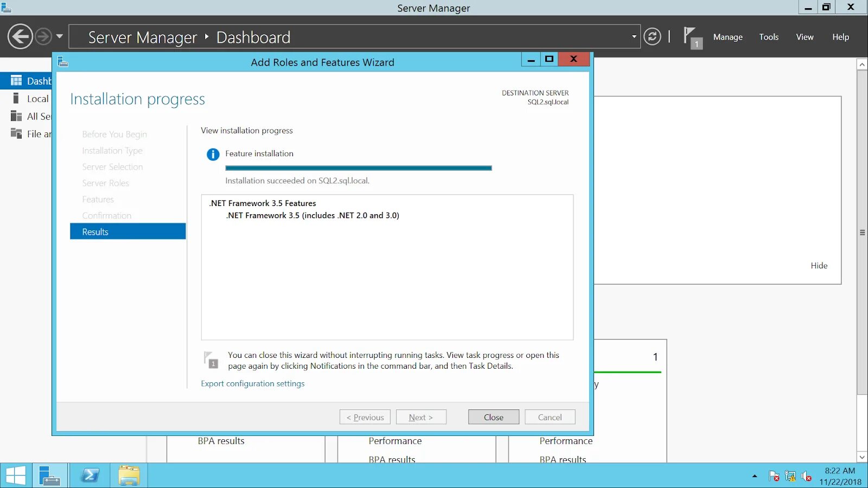The image size is (868, 488).
Task: Refresh the Server Manager dashboard
Action: click(x=652, y=37)
